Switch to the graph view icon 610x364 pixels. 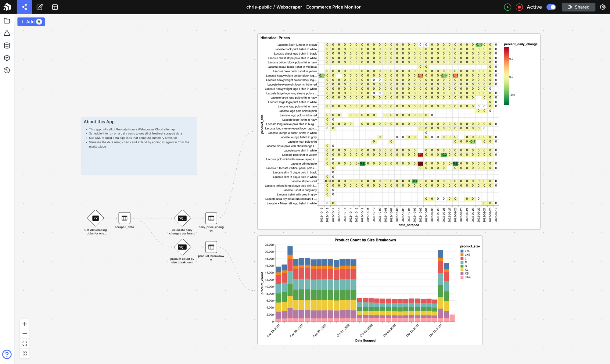coord(24,7)
